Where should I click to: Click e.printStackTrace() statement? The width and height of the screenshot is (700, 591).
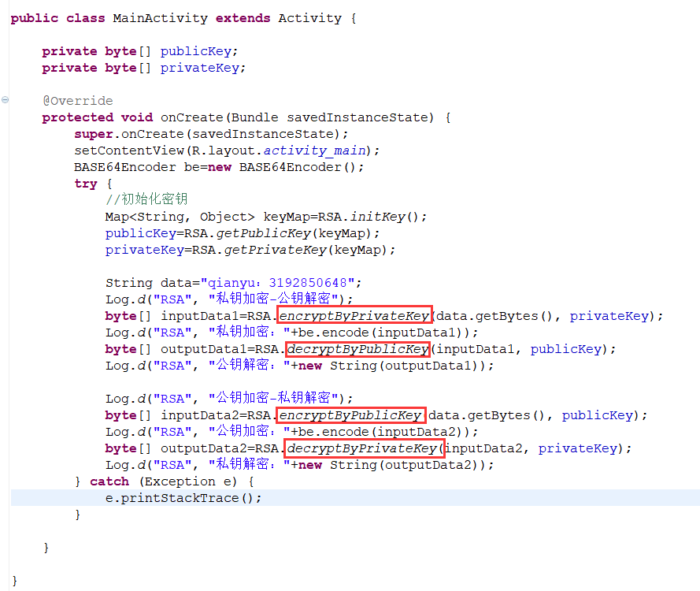(183, 498)
